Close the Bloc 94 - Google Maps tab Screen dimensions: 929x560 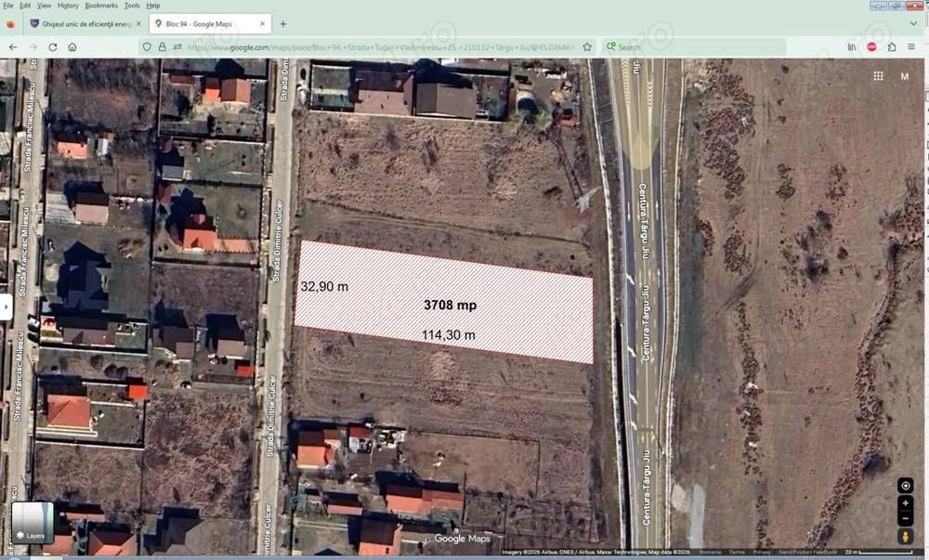tap(263, 23)
